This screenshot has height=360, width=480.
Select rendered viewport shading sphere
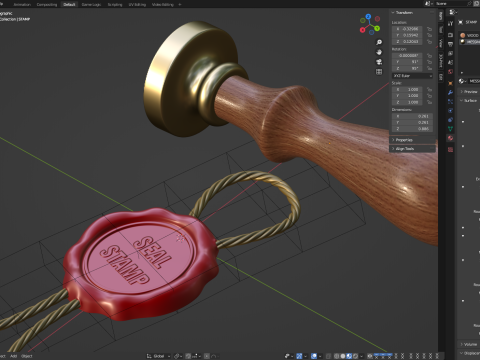(355, 356)
